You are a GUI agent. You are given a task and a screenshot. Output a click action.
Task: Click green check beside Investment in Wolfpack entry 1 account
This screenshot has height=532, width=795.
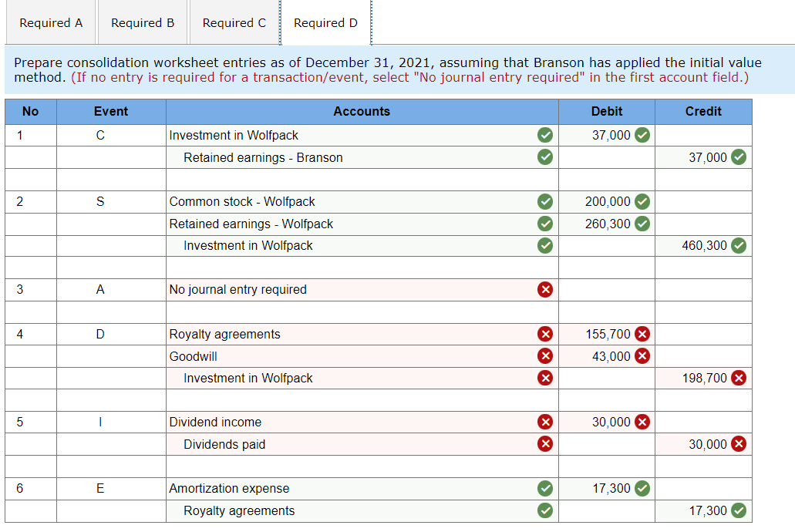pyautogui.click(x=545, y=136)
